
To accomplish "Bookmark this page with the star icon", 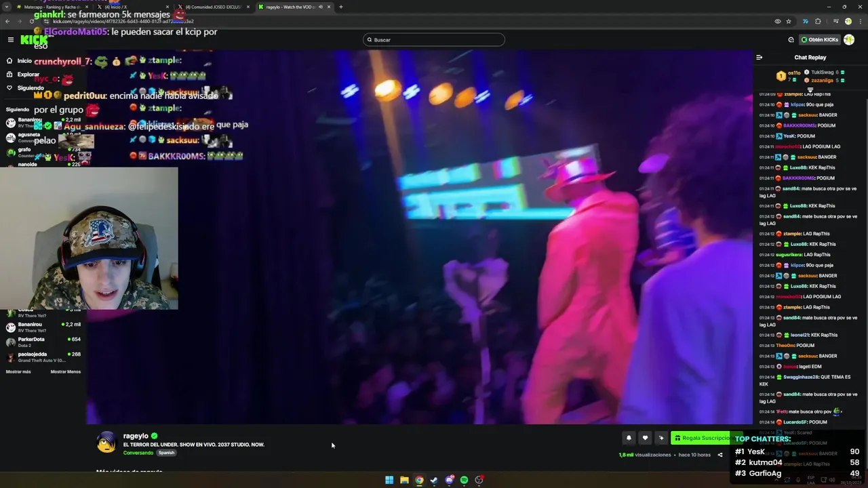I will pyautogui.click(x=789, y=22).
